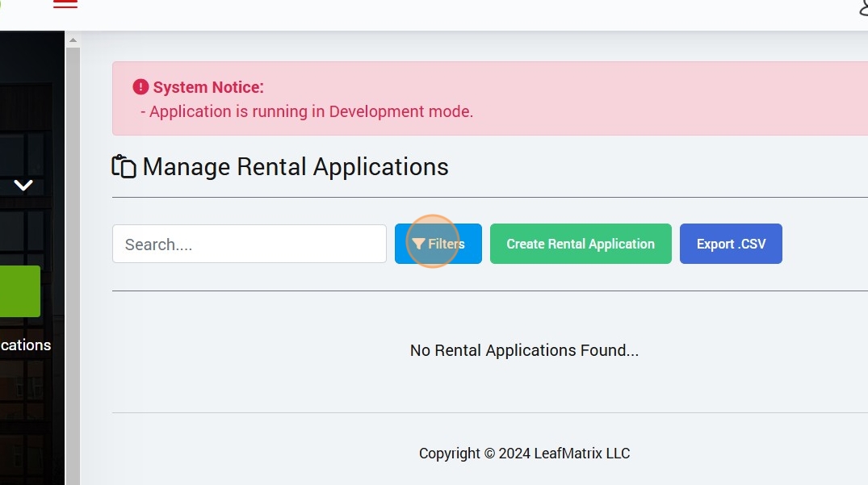Click the Development mode notice message
868x485 pixels.
[307, 111]
